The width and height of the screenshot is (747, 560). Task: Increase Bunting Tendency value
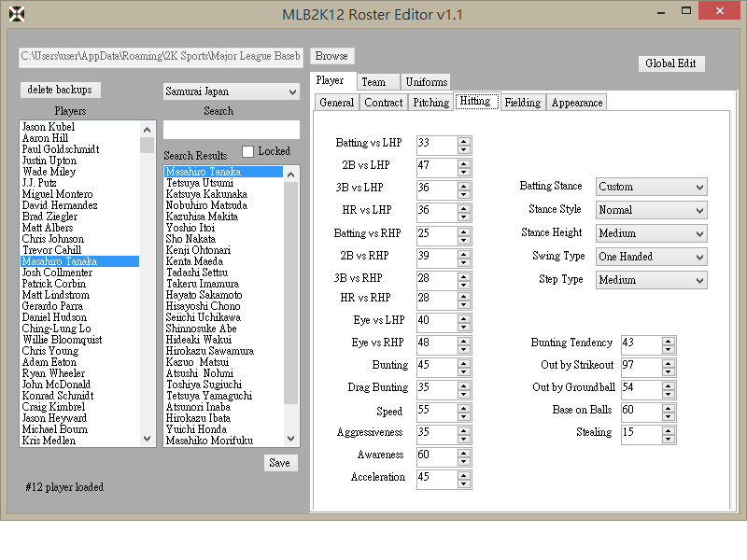click(x=668, y=341)
